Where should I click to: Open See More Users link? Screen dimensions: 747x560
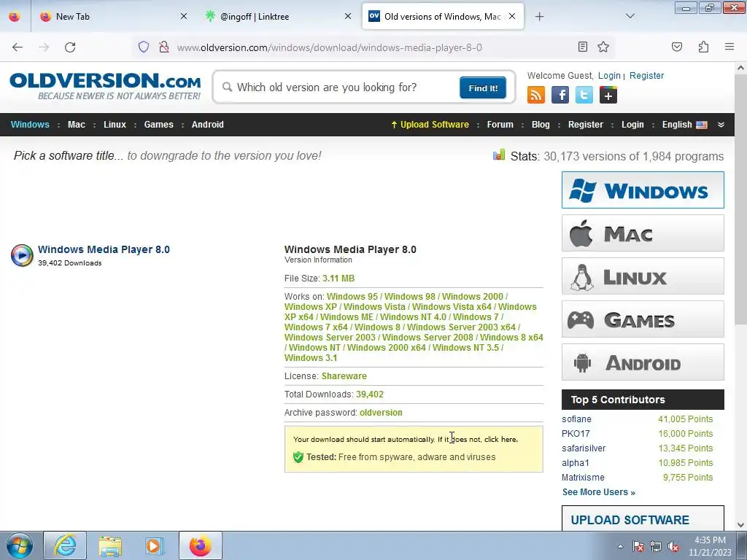click(x=598, y=492)
